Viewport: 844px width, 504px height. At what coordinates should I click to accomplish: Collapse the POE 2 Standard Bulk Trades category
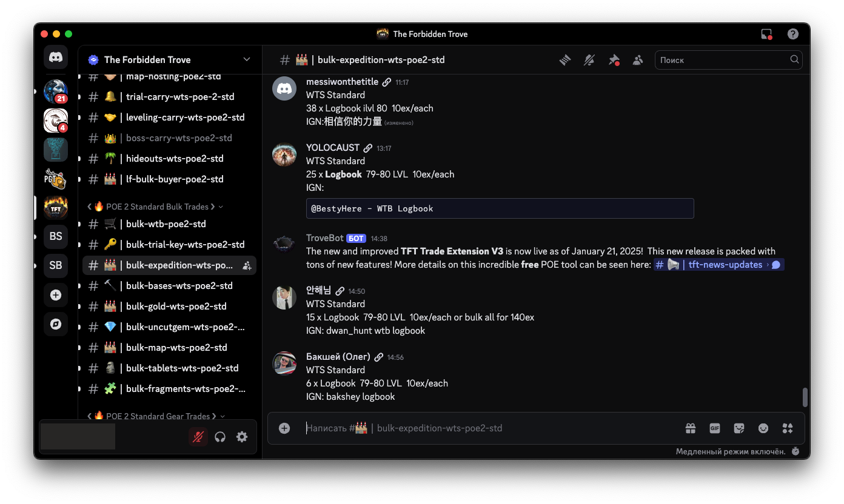click(155, 207)
